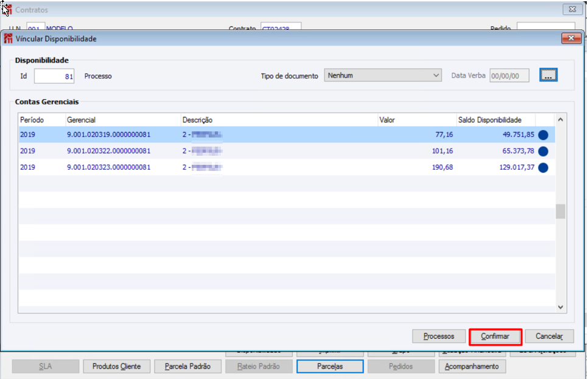Click the Cancelar button
The image size is (588, 379).
point(549,336)
